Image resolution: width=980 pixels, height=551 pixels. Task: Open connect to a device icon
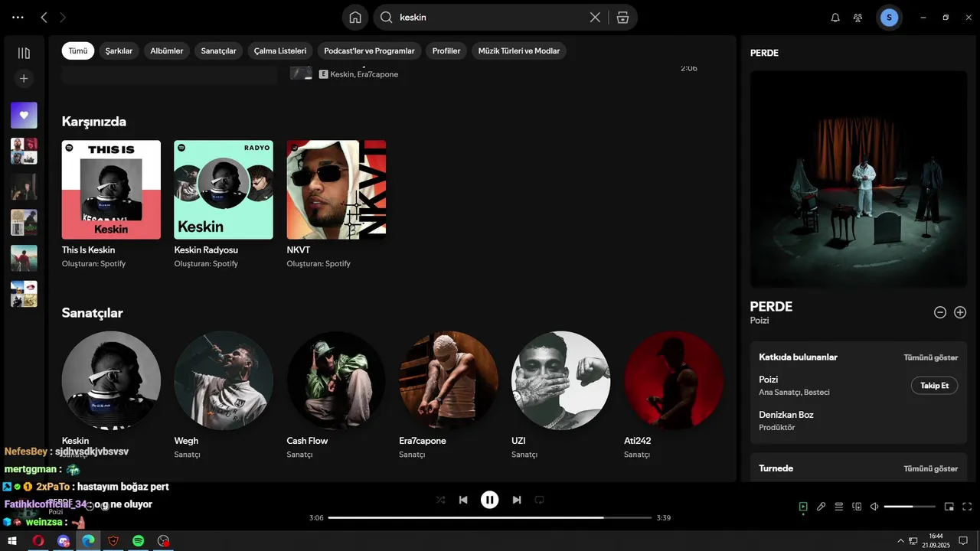coord(857,507)
